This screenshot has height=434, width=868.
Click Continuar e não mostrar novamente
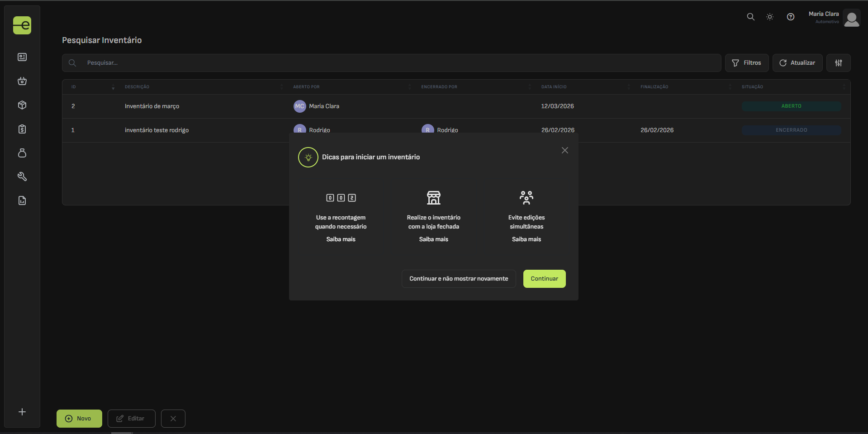(458, 279)
